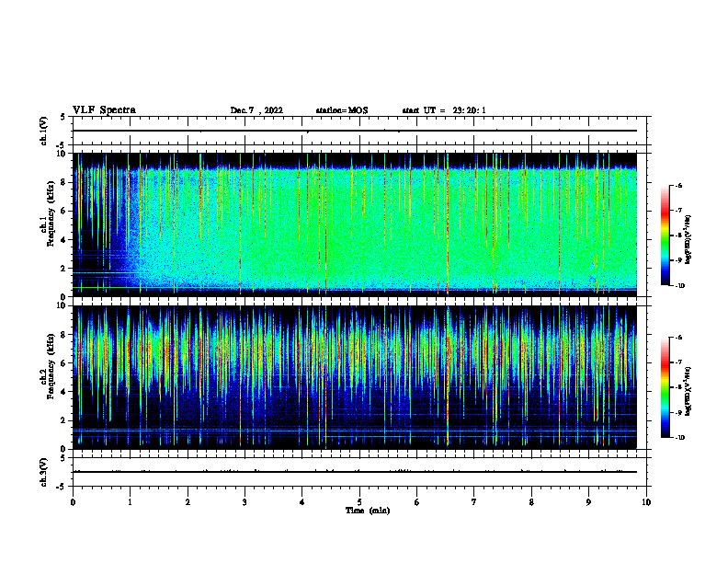Click the ch.3 voltage waveform trace
Screen dimensions: 728x563
pyautogui.click(x=355, y=472)
